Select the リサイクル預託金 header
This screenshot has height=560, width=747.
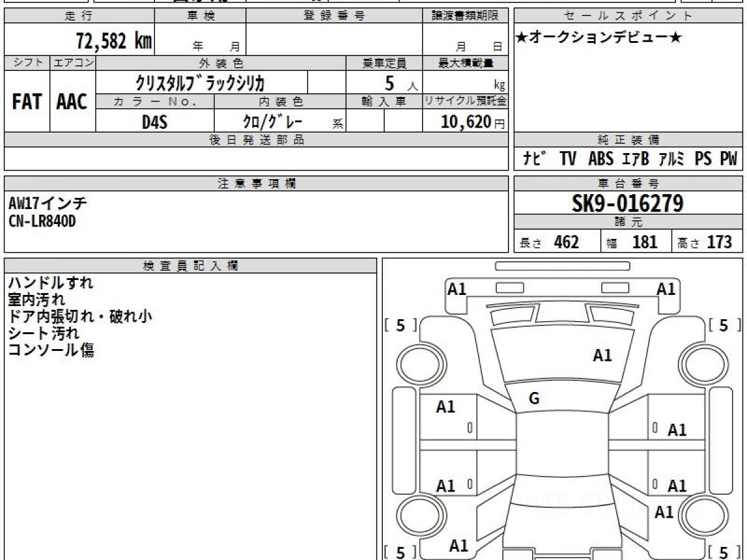tap(465, 101)
